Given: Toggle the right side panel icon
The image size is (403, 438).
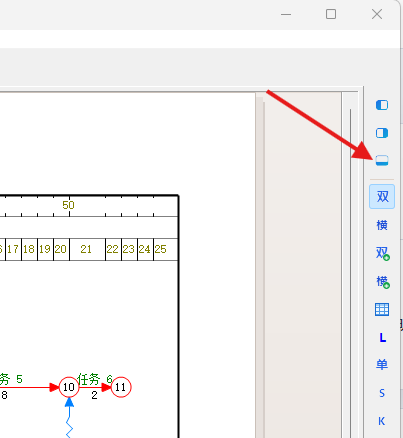Looking at the screenshot, I should (x=382, y=133).
